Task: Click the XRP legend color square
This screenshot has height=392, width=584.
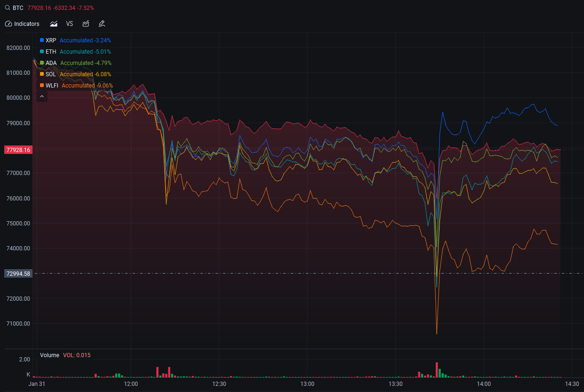Action: [x=41, y=40]
